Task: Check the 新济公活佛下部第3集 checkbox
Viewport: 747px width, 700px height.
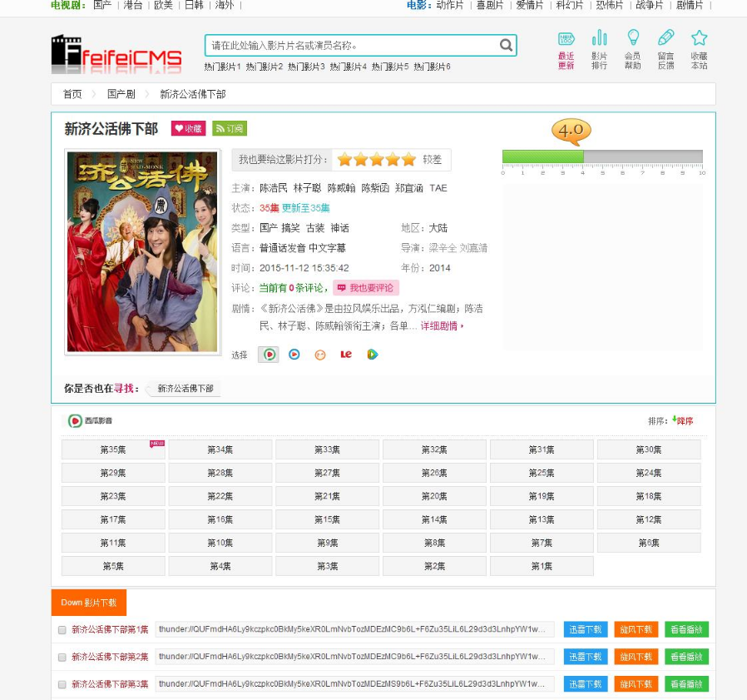Action: [62, 685]
